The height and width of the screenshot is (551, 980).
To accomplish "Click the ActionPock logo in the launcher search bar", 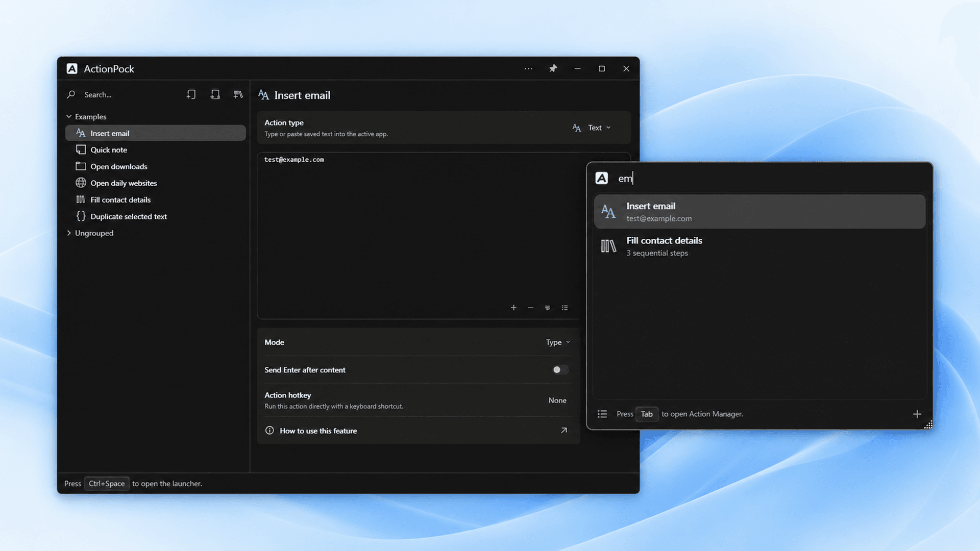I will 602,178.
